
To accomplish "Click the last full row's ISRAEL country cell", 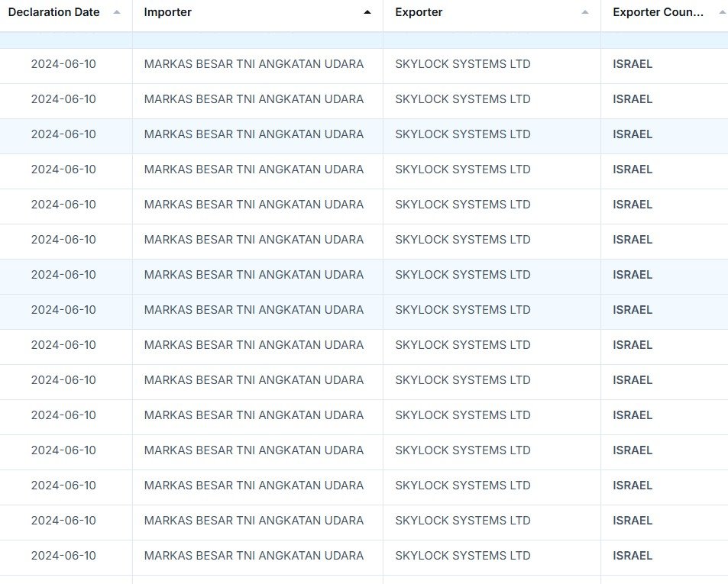I will tap(633, 556).
